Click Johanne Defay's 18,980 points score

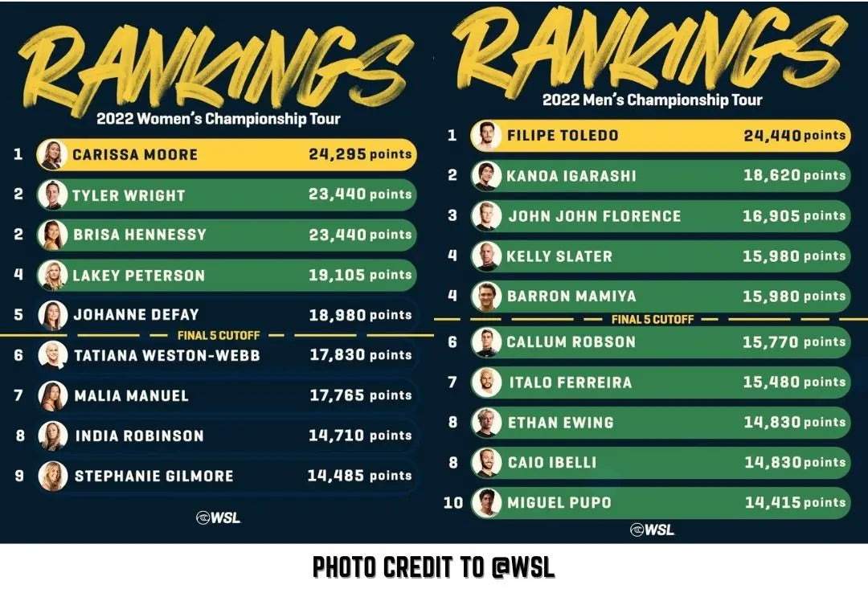pos(360,315)
